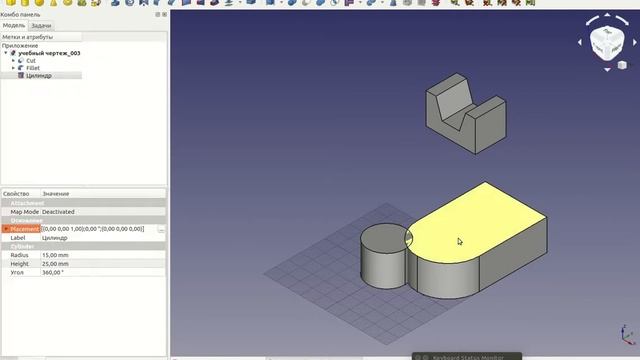Click the Map Mode property name
640x360 pixels.
pos(24,212)
